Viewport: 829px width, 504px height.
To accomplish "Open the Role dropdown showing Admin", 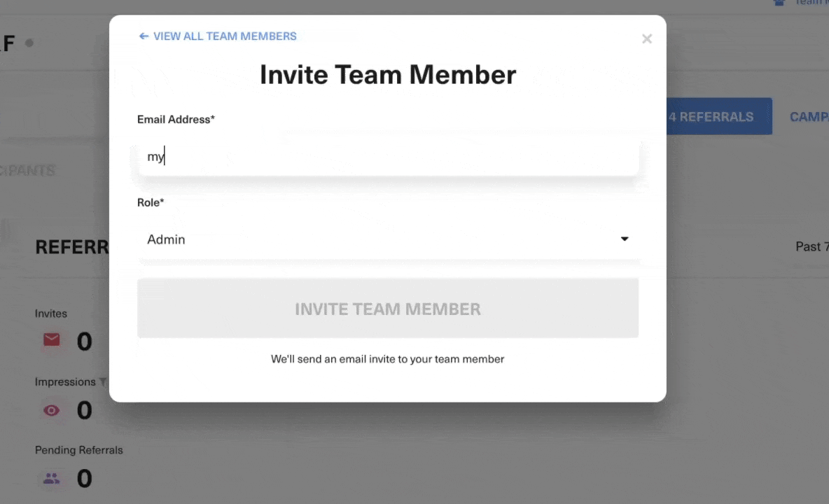I will click(388, 239).
